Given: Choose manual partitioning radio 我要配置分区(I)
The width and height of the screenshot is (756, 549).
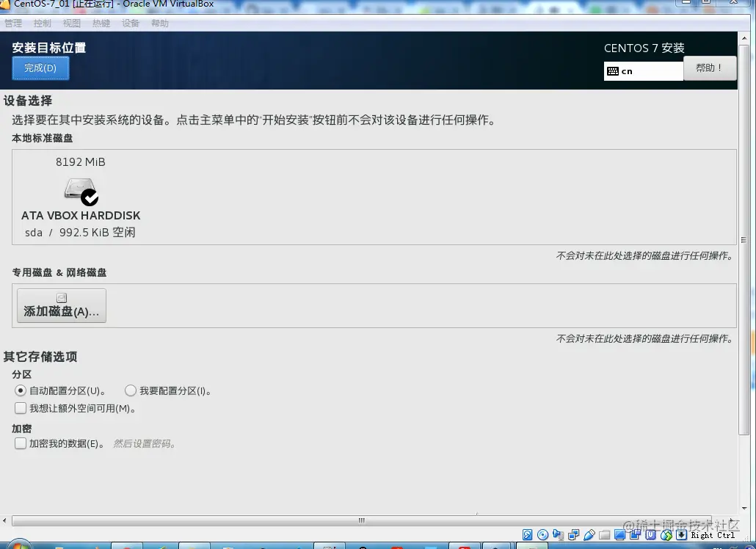Looking at the screenshot, I should tap(130, 390).
